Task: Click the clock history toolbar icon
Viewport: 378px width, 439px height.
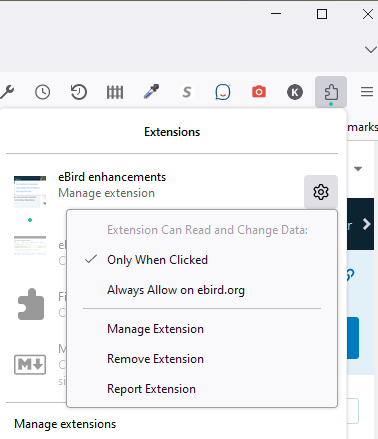Action: 43,92
